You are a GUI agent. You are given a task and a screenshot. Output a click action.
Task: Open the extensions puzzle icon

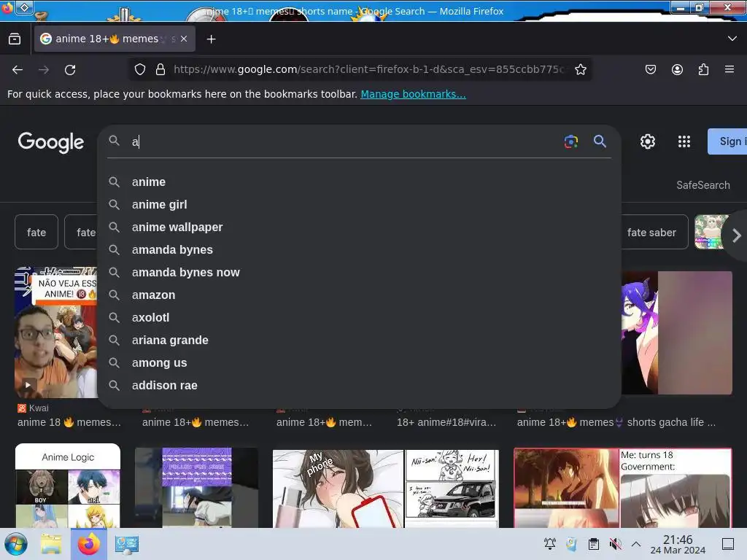coord(703,69)
